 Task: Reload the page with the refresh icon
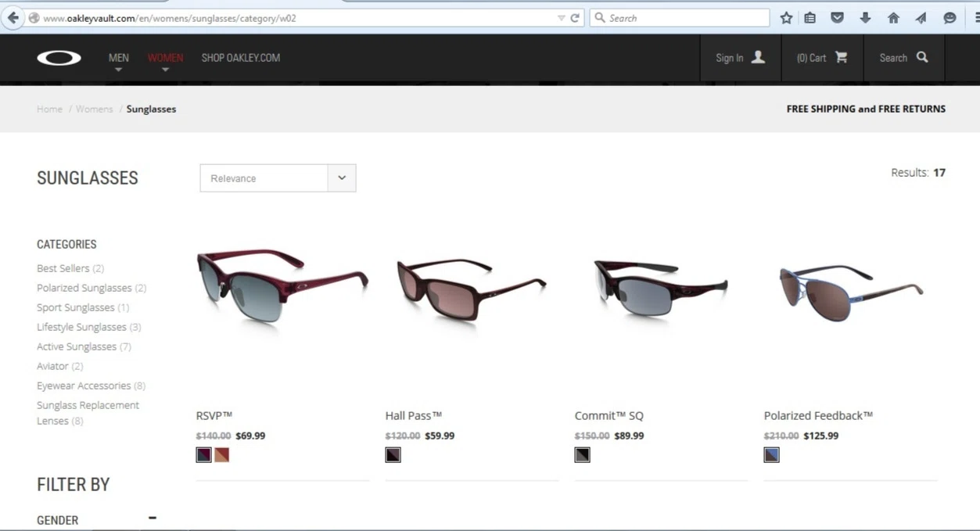click(575, 18)
